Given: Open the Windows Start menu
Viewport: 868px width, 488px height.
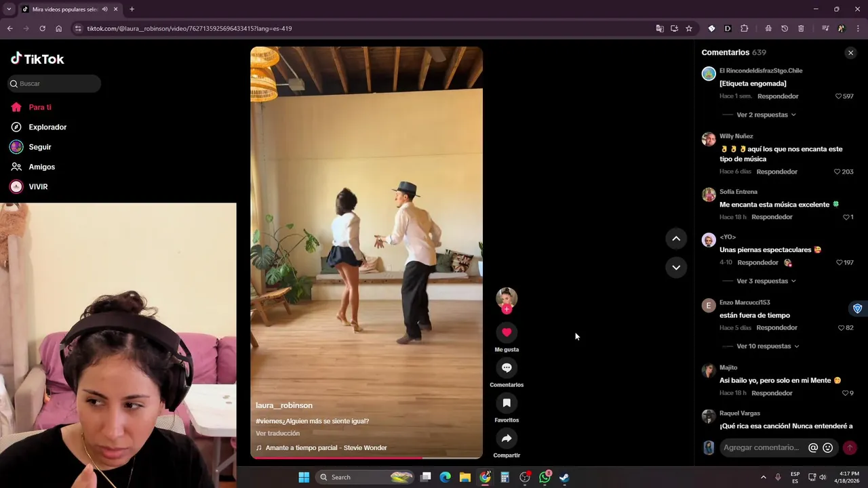Looking at the screenshot, I should 304,477.
